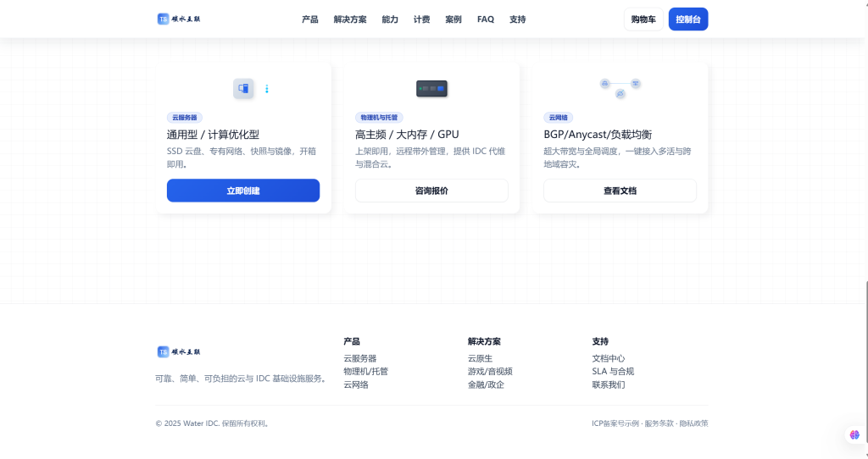Open the 解决方案 nav menu
The width and height of the screenshot is (868, 459).
(x=350, y=19)
